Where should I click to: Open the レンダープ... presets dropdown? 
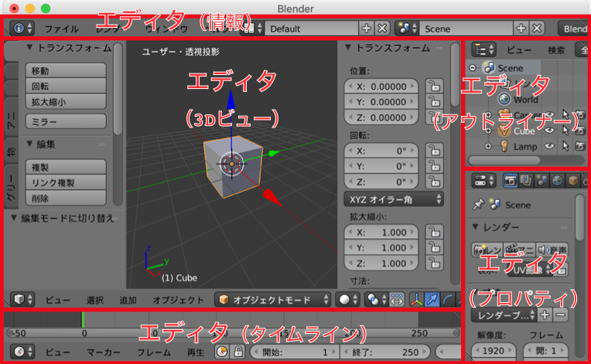pyautogui.click(x=504, y=315)
